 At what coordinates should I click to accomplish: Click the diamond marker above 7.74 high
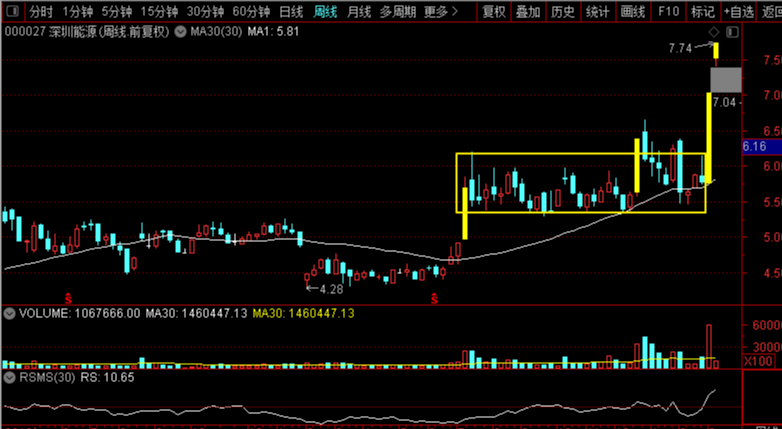point(714,33)
